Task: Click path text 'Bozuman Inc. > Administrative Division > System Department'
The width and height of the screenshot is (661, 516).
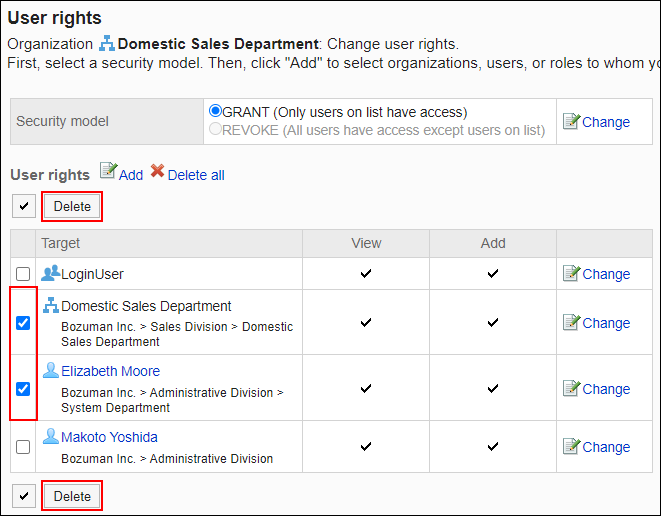Action: (172, 400)
